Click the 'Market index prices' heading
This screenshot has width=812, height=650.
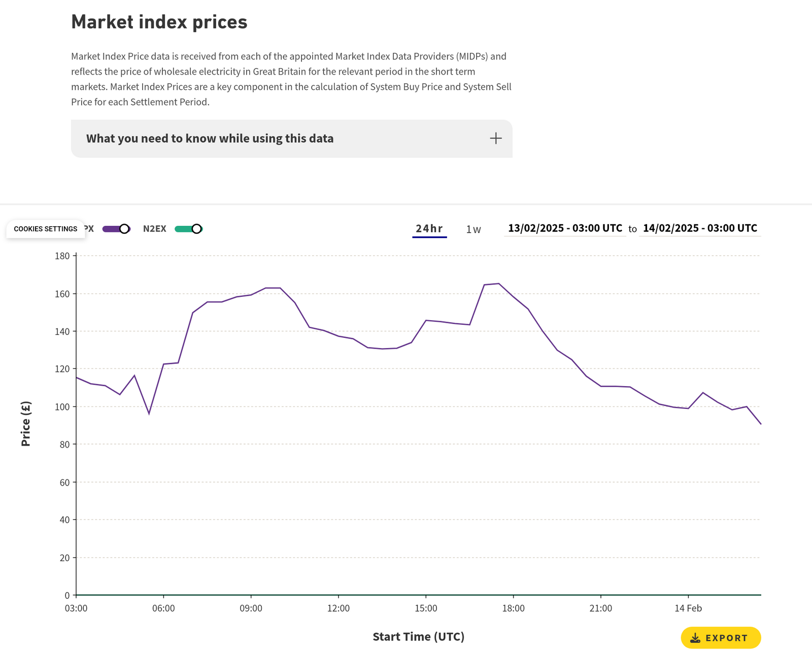point(159,22)
